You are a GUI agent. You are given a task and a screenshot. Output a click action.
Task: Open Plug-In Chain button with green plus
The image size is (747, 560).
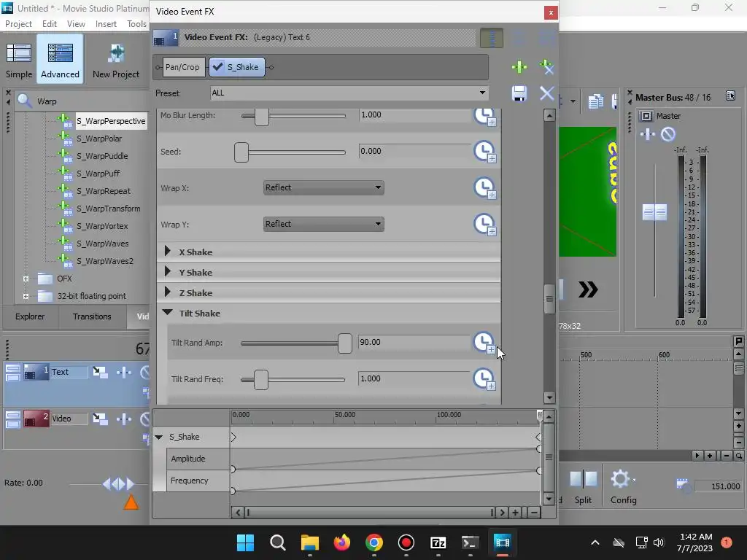pyautogui.click(x=519, y=67)
